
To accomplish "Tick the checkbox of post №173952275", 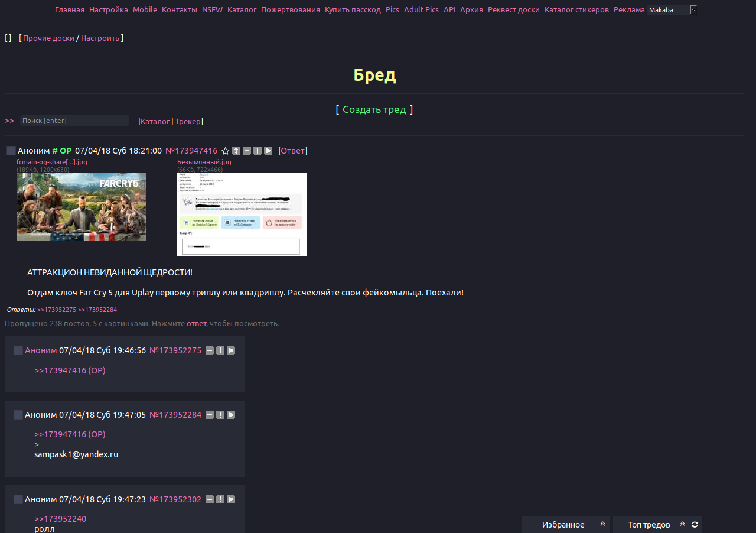I will pyautogui.click(x=18, y=350).
